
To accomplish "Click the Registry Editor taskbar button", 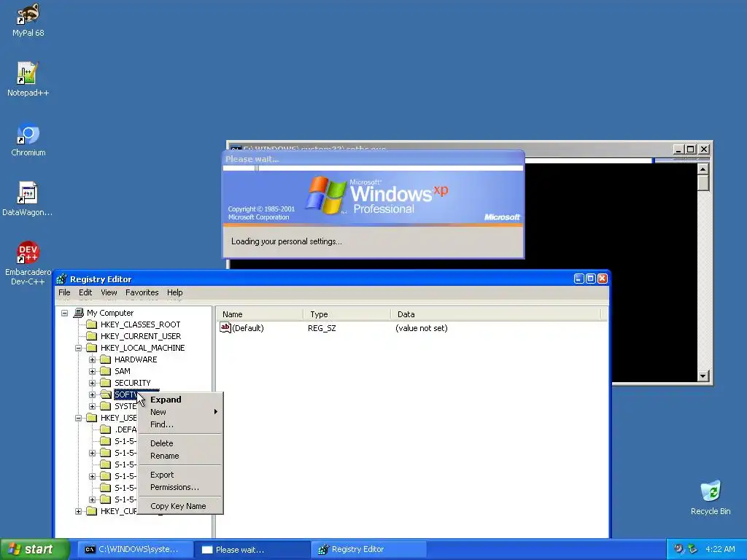I will [368, 550].
